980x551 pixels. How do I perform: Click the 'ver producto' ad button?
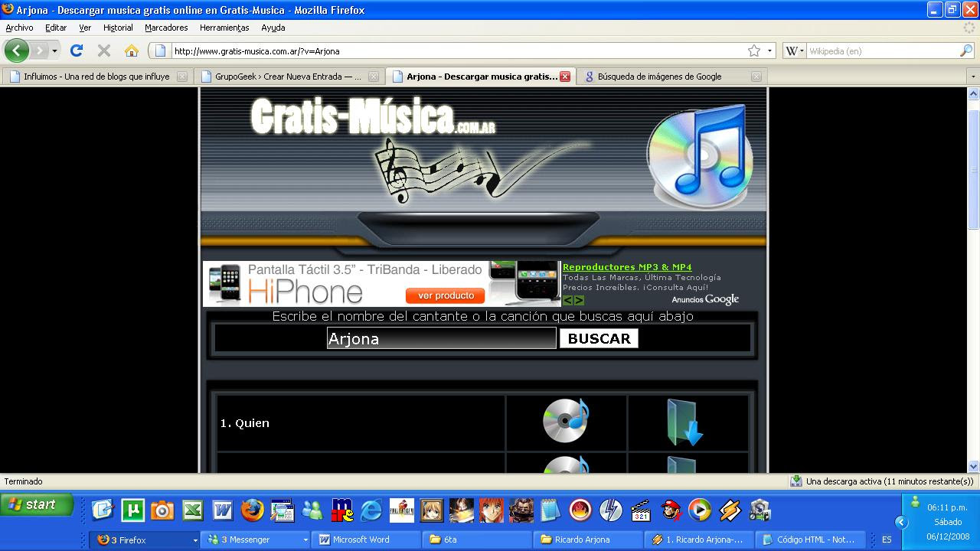click(x=446, y=295)
